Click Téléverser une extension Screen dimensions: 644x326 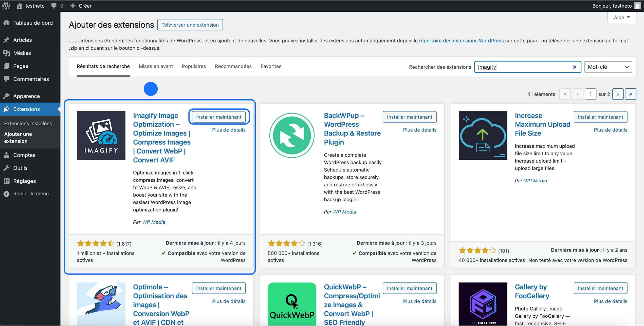click(x=190, y=25)
